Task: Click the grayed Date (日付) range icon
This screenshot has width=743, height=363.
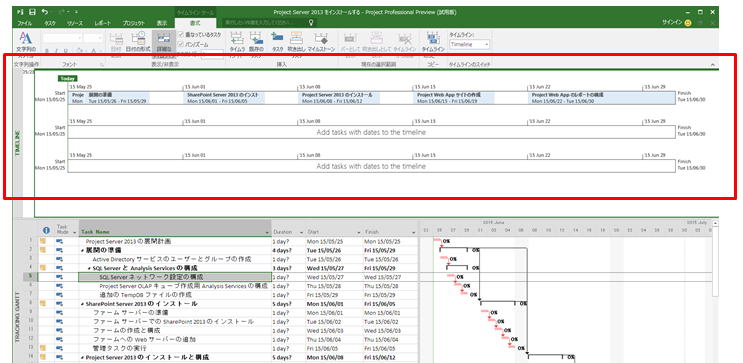Action: [116, 38]
